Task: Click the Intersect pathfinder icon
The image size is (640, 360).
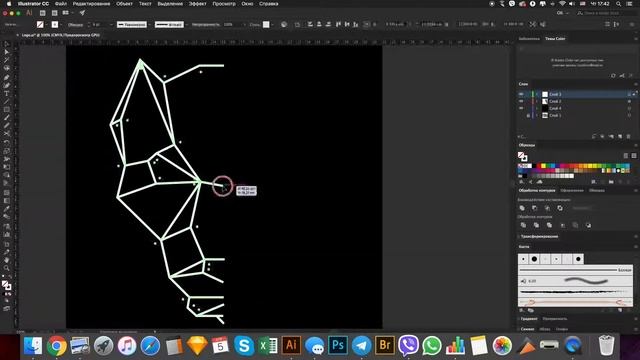Action: tap(547, 208)
